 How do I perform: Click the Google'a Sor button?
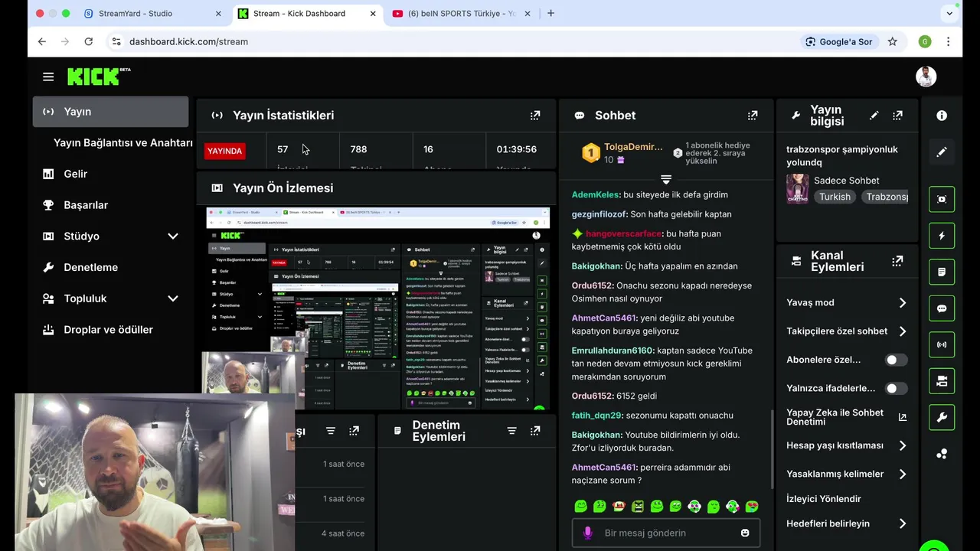coord(839,41)
